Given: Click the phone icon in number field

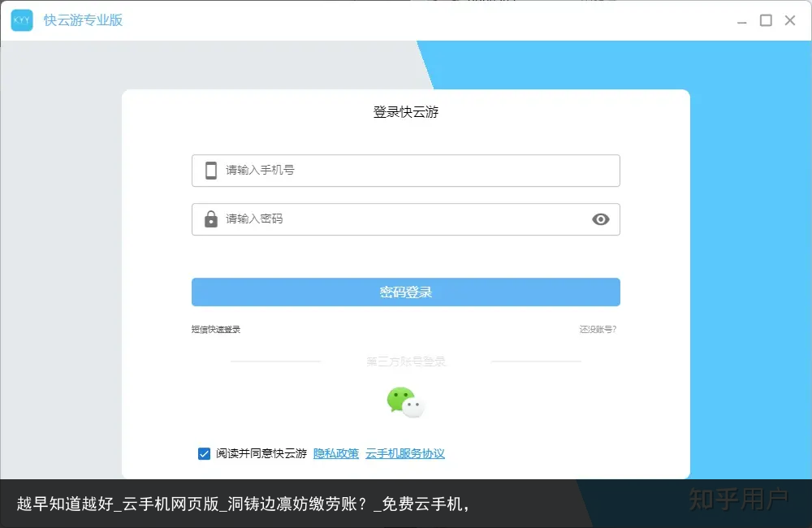Looking at the screenshot, I should (211, 170).
